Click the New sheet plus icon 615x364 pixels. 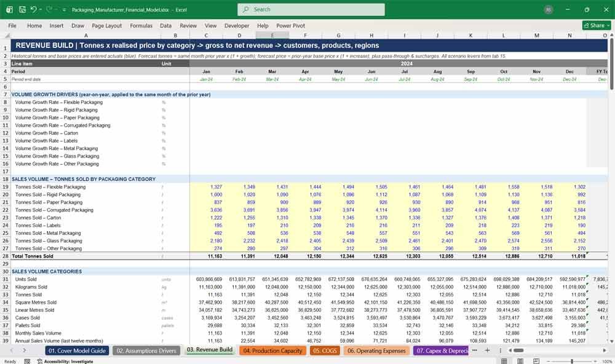click(x=487, y=350)
